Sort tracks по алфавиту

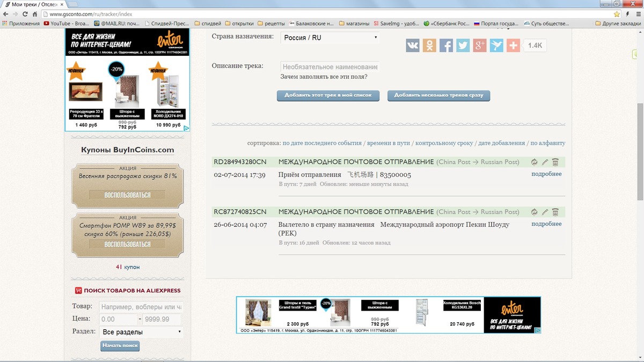547,143
